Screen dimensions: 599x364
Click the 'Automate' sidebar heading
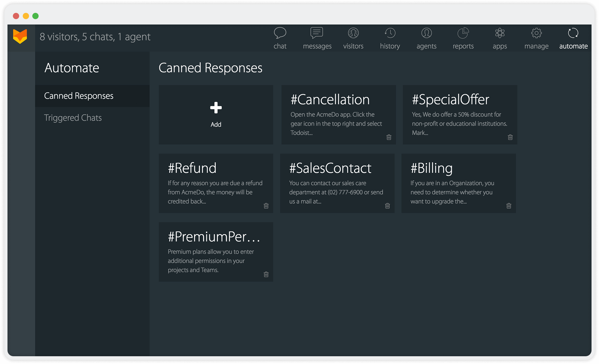click(72, 68)
